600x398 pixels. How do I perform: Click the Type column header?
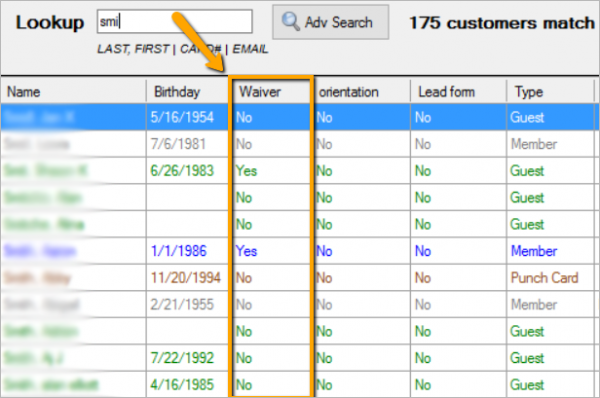528,92
